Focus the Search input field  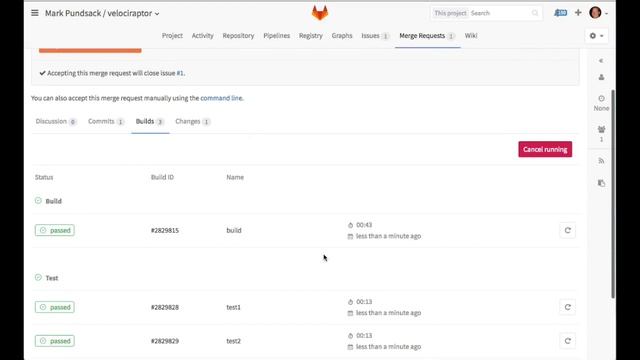(500, 13)
